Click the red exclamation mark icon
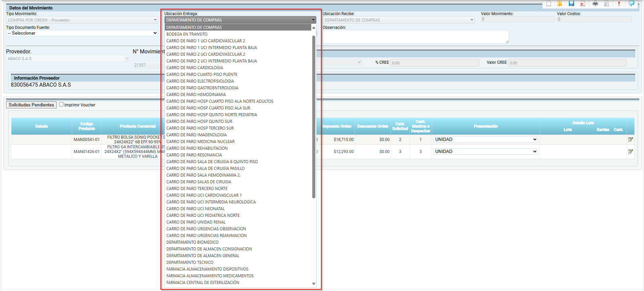This screenshot has height=291, width=644. [619, 4]
